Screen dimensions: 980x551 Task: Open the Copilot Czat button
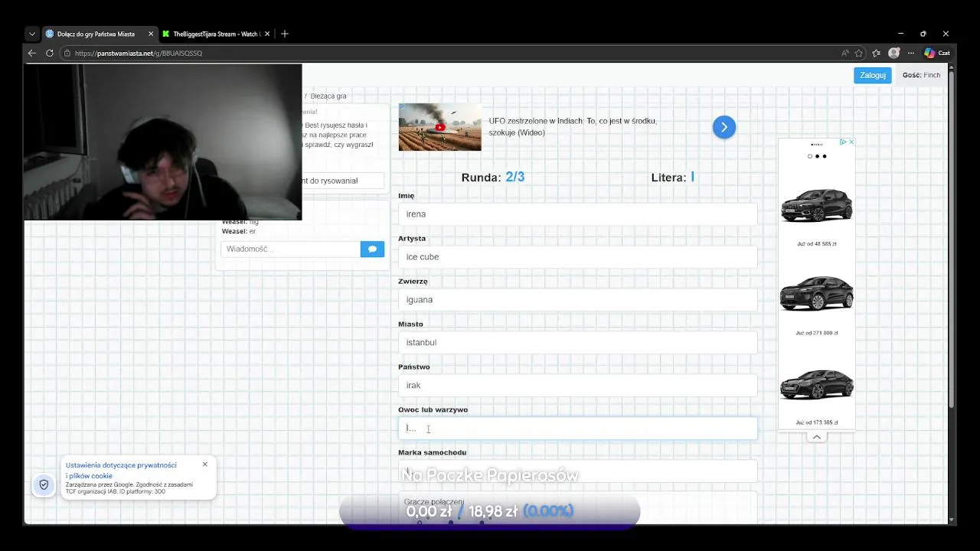(937, 54)
